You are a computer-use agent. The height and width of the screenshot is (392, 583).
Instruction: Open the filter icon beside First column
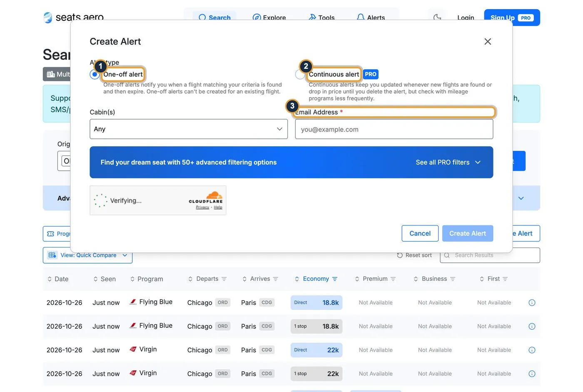(x=505, y=279)
